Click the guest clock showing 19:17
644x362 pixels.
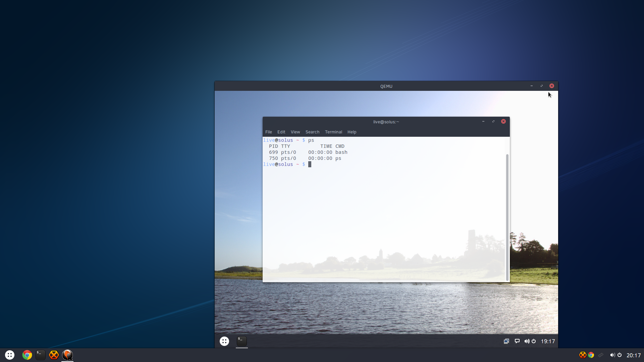pyautogui.click(x=548, y=341)
